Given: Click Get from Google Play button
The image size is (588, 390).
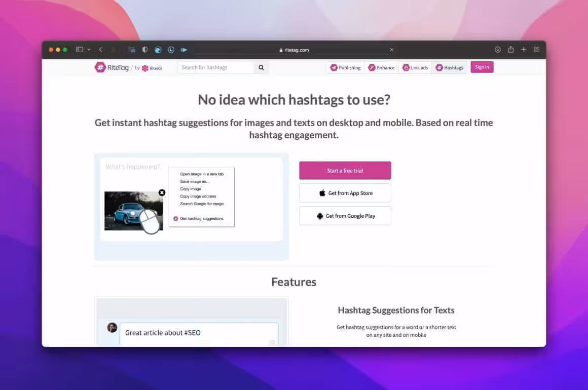Looking at the screenshot, I should [x=345, y=216].
